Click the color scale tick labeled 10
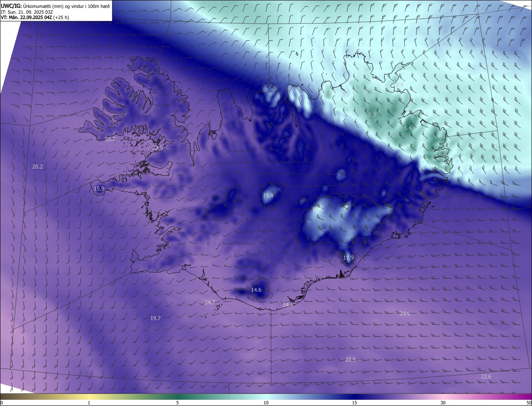532x406 pixels. [x=266, y=403]
